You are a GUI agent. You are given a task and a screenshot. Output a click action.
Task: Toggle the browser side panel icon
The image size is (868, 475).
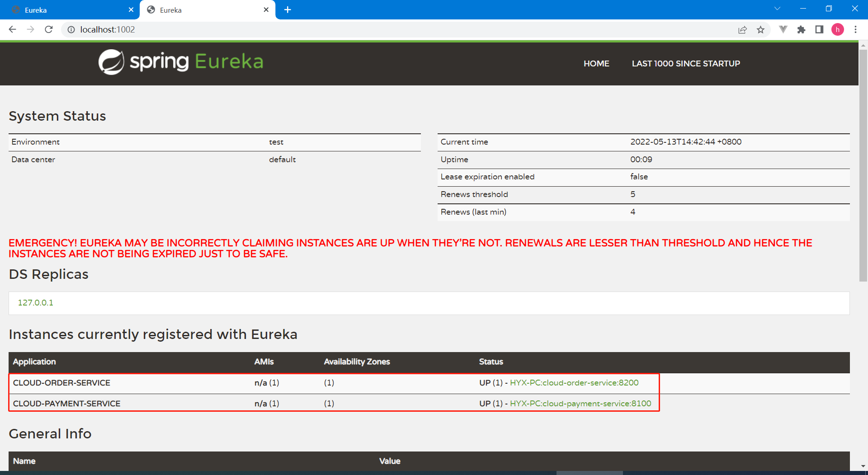819,29
